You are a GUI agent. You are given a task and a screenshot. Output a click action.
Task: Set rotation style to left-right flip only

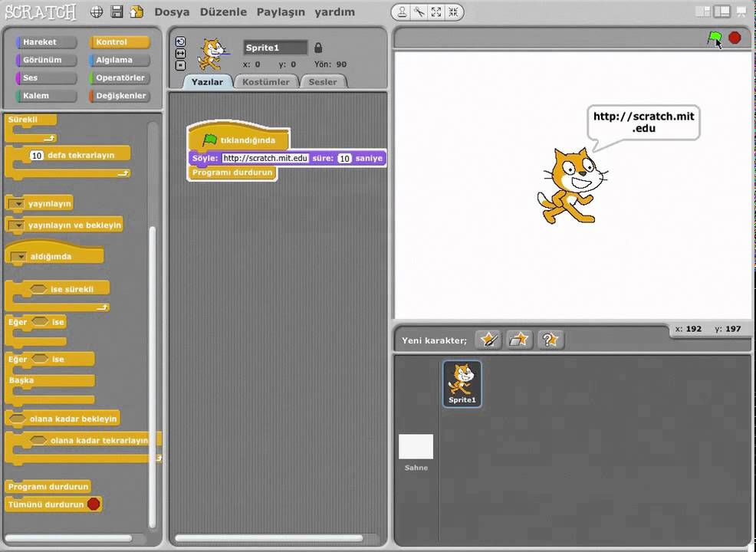click(180, 54)
